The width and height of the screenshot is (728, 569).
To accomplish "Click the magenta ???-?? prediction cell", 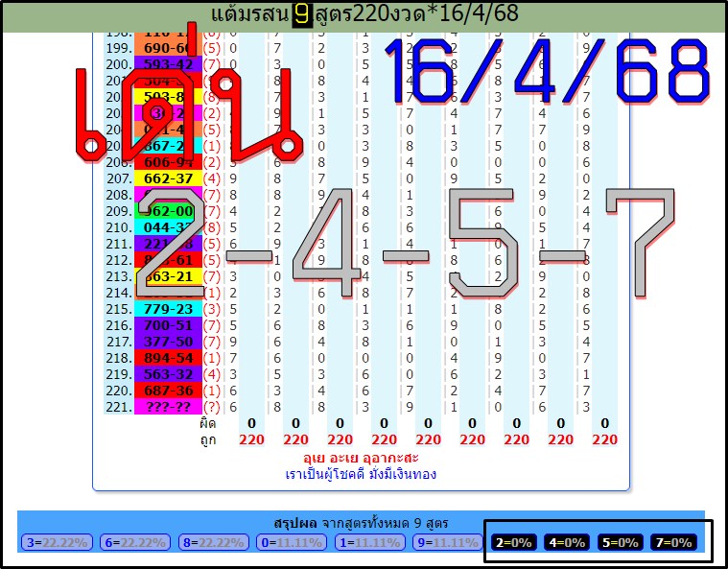I will tap(167, 407).
